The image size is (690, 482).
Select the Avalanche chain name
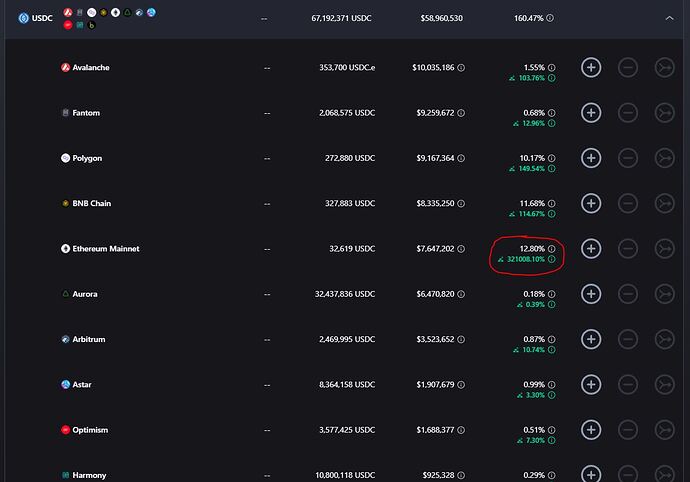[91, 68]
